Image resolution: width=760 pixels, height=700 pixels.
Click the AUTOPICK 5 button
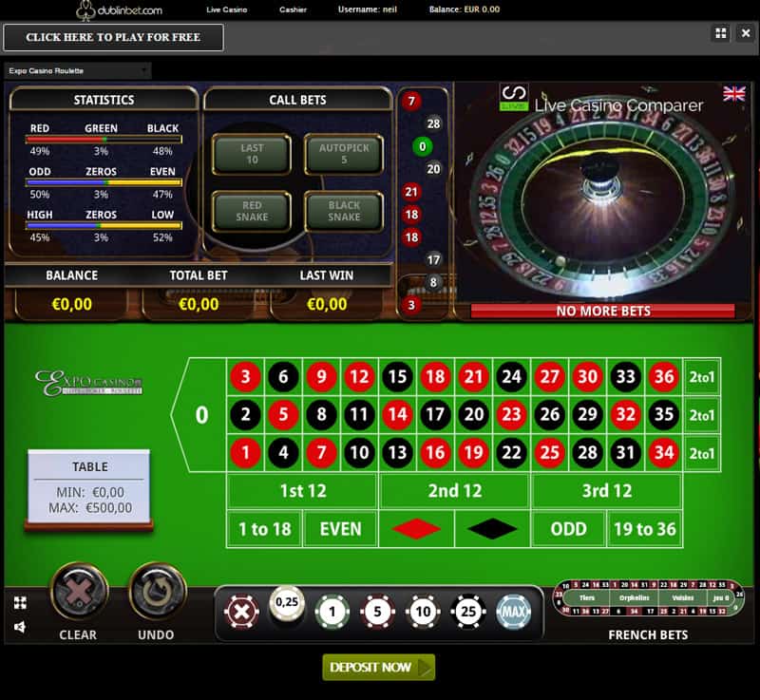click(344, 154)
